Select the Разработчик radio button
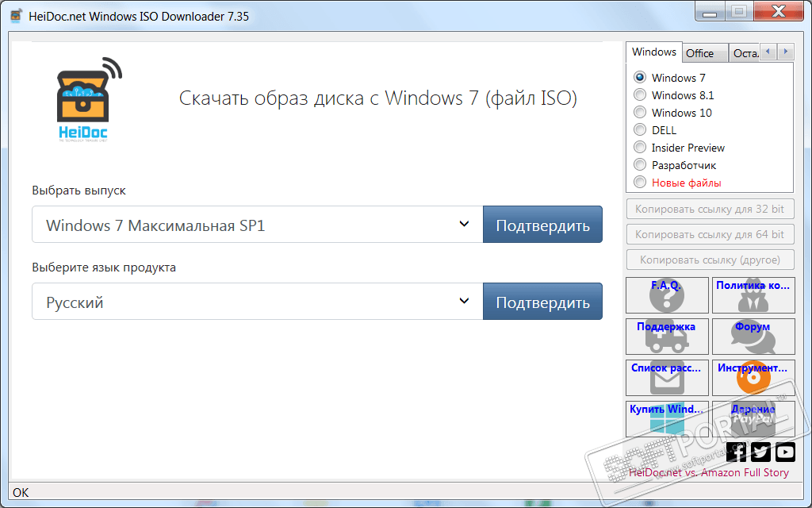The height and width of the screenshot is (508, 812). pos(640,165)
